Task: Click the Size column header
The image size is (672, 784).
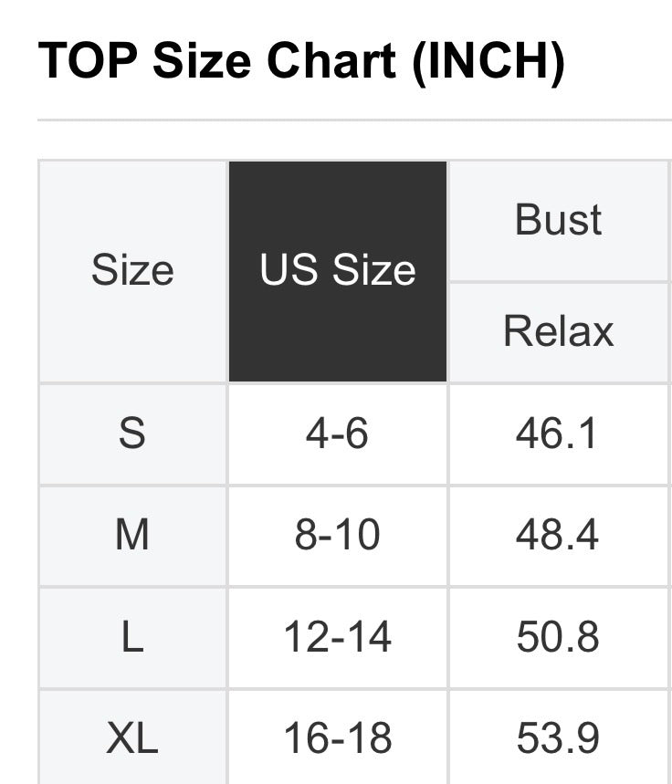Action: click(133, 271)
